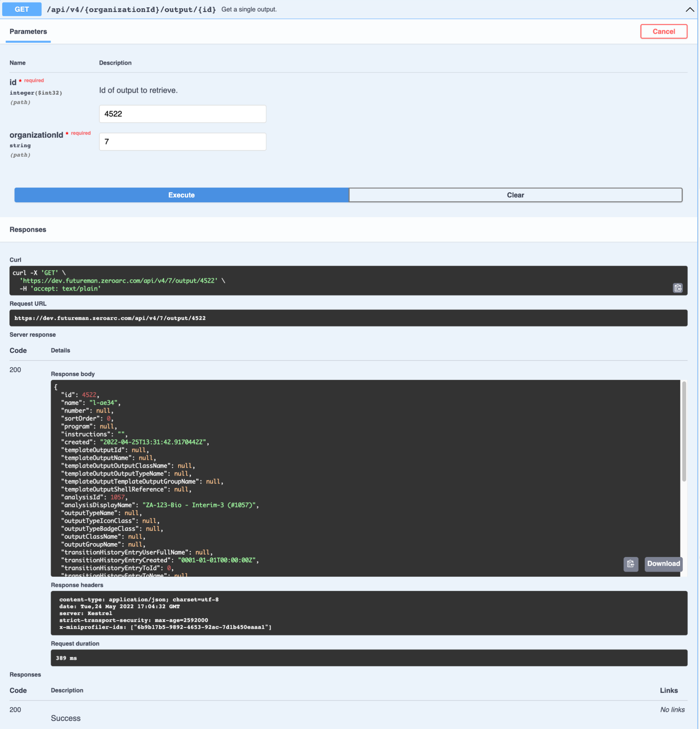Click the Success description text
The height and width of the screenshot is (729, 700).
(66, 718)
